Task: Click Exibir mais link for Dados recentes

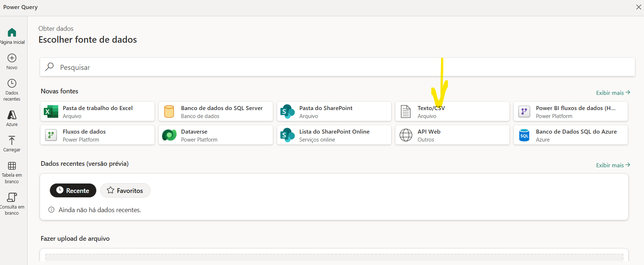Action: pos(613,165)
